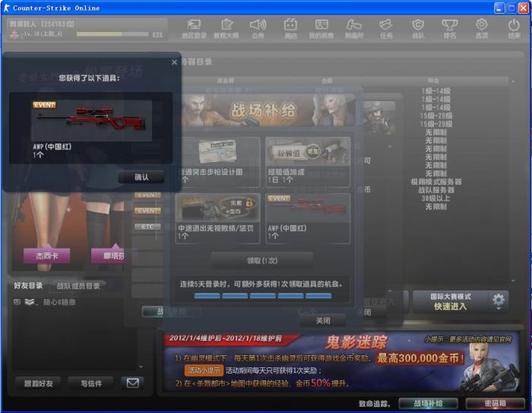The image size is (532, 413).
Task: Select the 普通突击步枪设计图 blueprint reward card
Action: tap(218, 162)
